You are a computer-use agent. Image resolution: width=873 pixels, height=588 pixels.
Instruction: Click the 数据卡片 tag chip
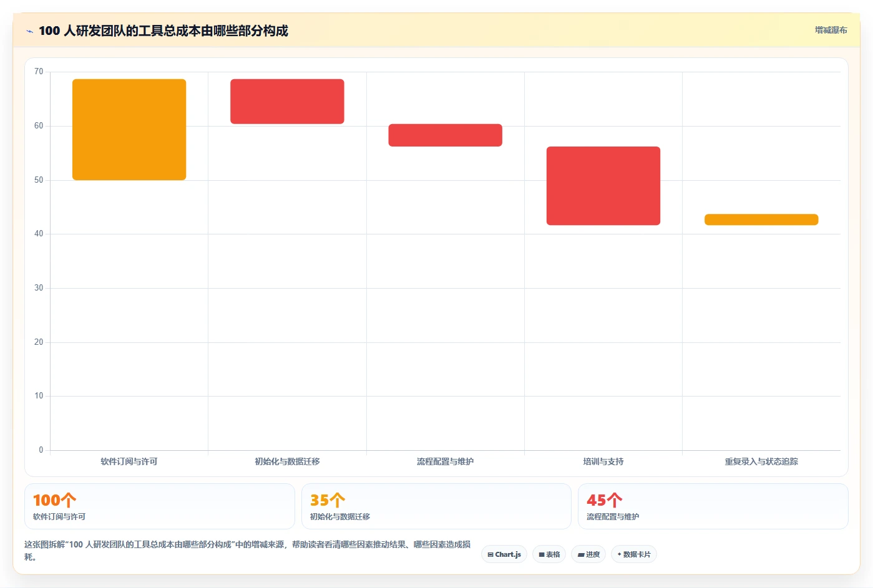tap(634, 554)
